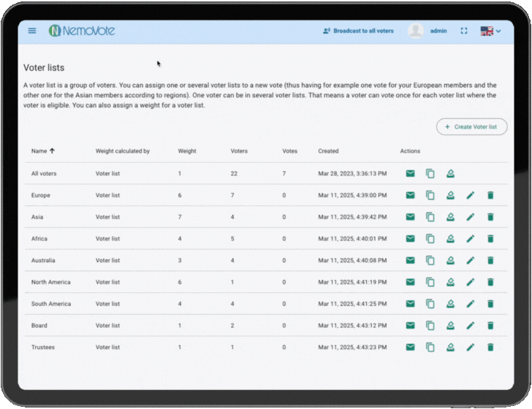Click Broadcast to all voters
Image resolution: width=532 pixels, height=409 pixels.
pos(358,31)
